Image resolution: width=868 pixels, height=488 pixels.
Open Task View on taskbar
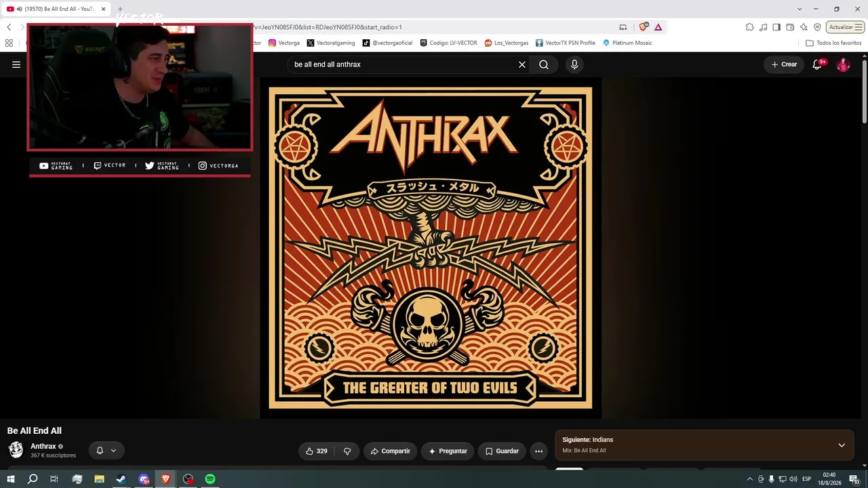(54, 479)
